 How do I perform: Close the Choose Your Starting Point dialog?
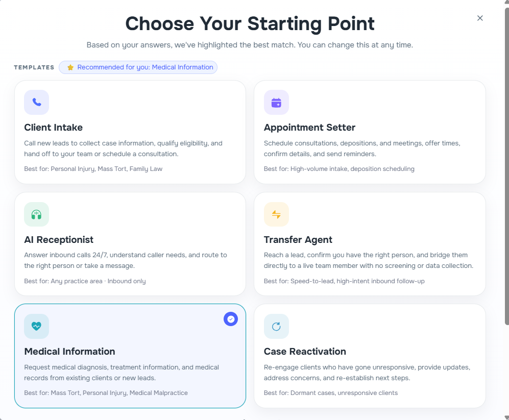pos(480,18)
